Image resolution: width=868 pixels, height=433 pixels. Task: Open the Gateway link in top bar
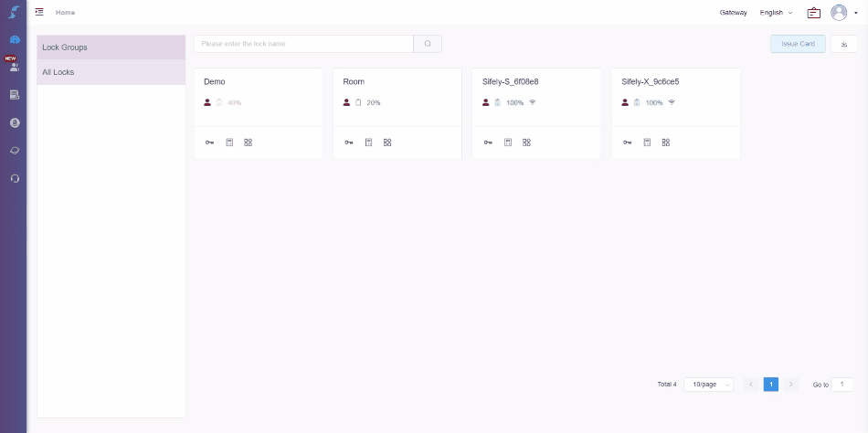click(734, 13)
